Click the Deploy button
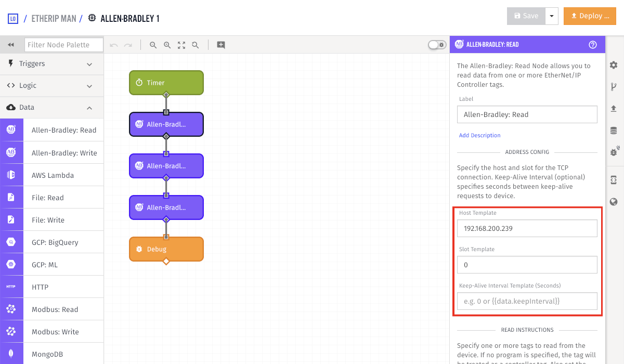This screenshot has height=364, width=624. [x=590, y=16]
